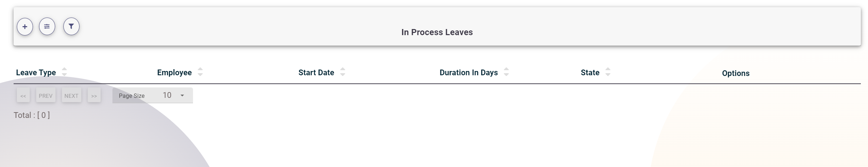Click the add new leave plus icon
The image size is (868, 167).
click(x=25, y=27)
